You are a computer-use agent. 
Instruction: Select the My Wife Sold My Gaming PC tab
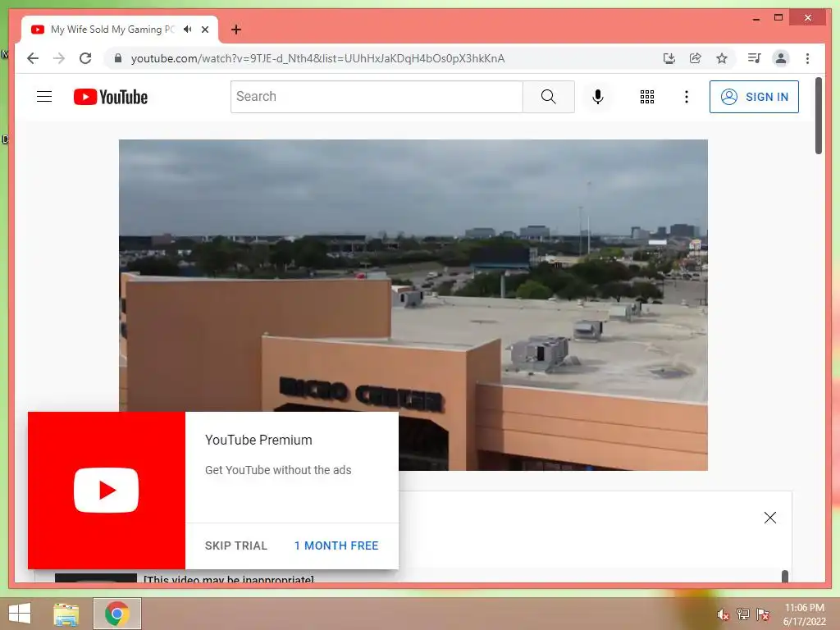120,30
